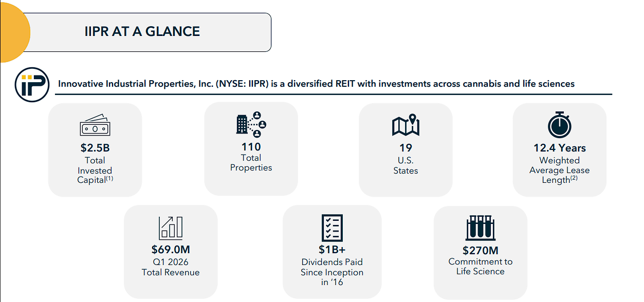Click the IIPR company logo icon
This screenshot has width=644, height=302.
tap(32, 84)
